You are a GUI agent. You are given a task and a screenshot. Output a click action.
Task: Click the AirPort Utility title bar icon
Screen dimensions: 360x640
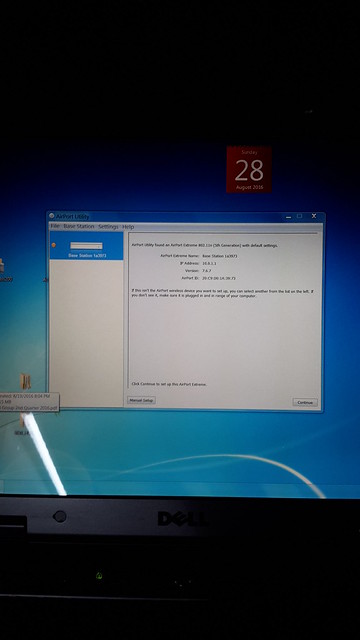(x=51, y=216)
